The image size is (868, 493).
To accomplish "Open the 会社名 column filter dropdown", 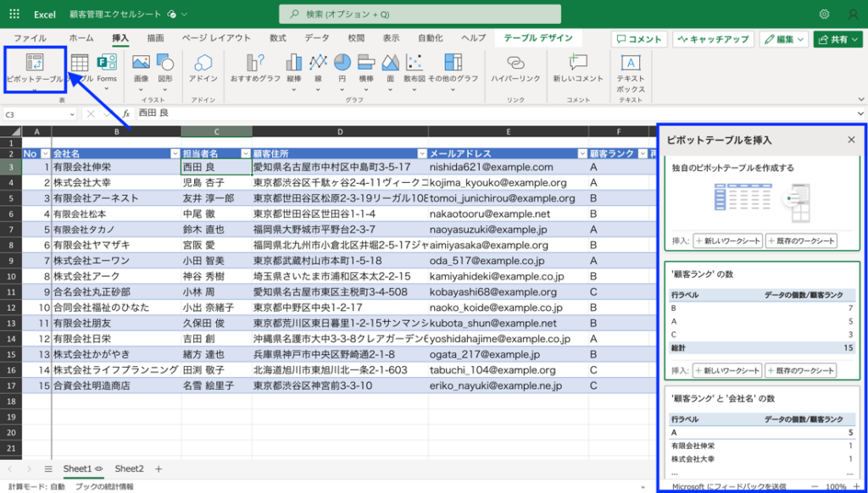I will click(175, 154).
